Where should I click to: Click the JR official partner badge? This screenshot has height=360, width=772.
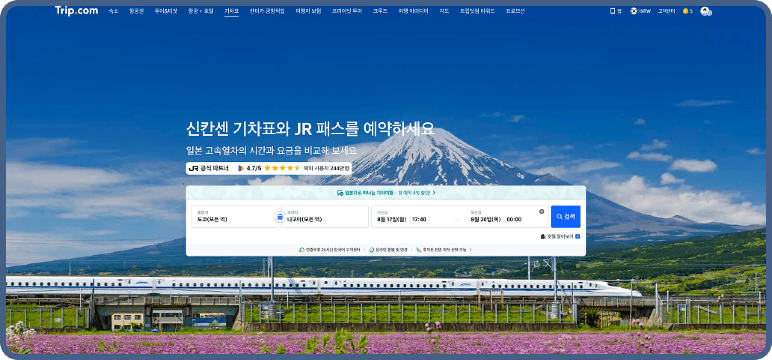click(x=209, y=168)
